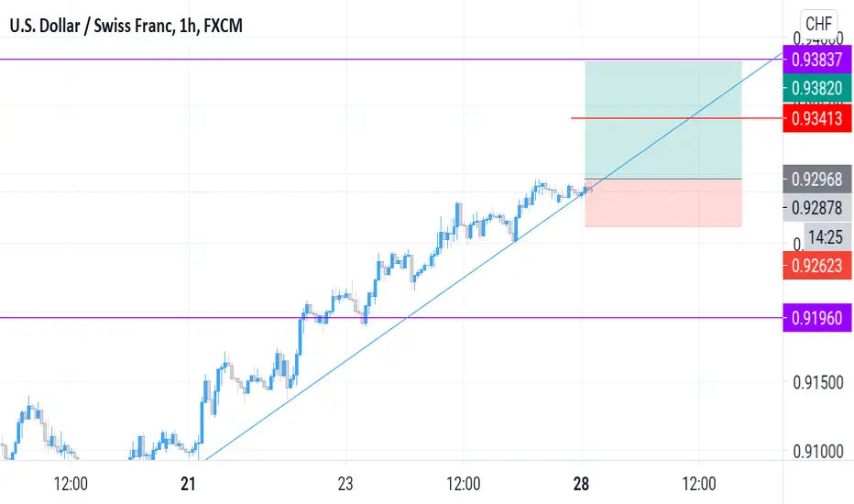
Task: Click the 14:25 countdown timer label
Action: pos(826,237)
